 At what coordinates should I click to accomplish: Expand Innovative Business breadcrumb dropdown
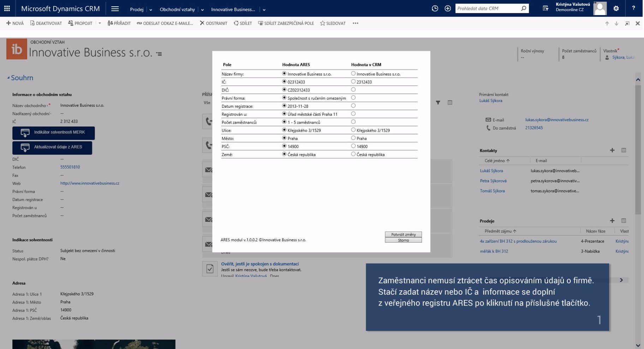coord(264,10)
